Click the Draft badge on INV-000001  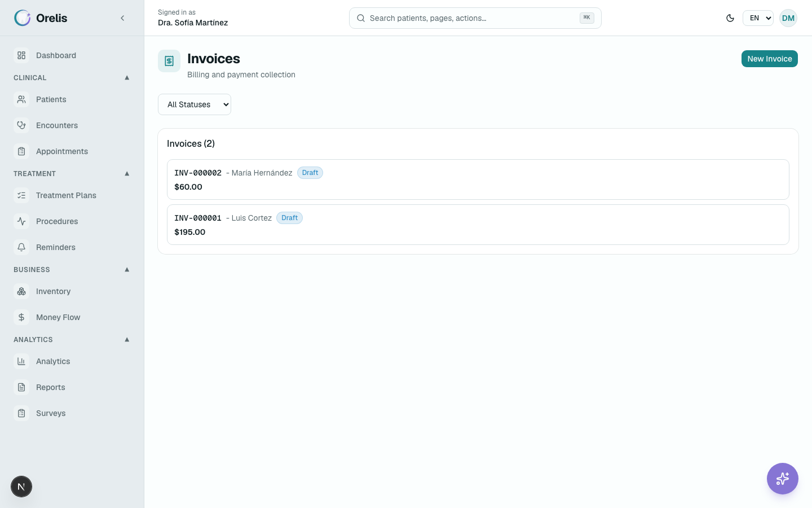(x=289, y=218)
